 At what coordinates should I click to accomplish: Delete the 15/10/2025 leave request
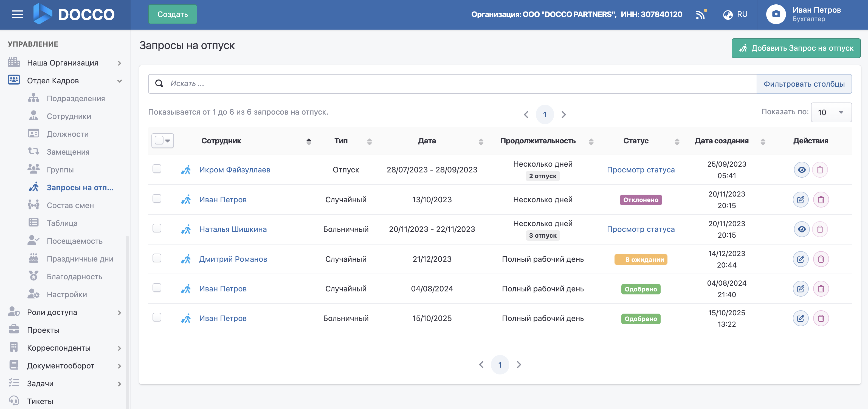(x=821, y=318)
